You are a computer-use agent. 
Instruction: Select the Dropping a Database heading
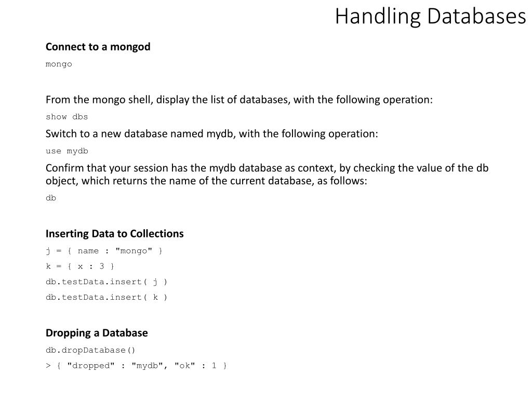(x=97, y=333)
